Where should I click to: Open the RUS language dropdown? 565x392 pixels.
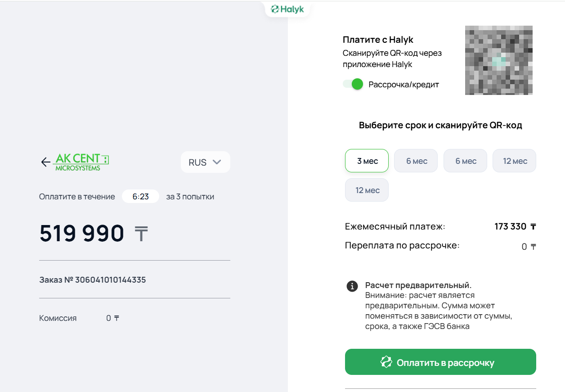pyautogui.click(x=205, y=162)
